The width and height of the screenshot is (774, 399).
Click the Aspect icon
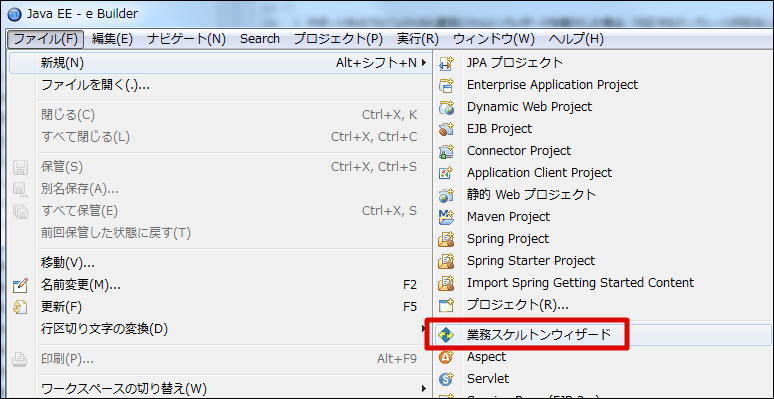click(446, 357)
